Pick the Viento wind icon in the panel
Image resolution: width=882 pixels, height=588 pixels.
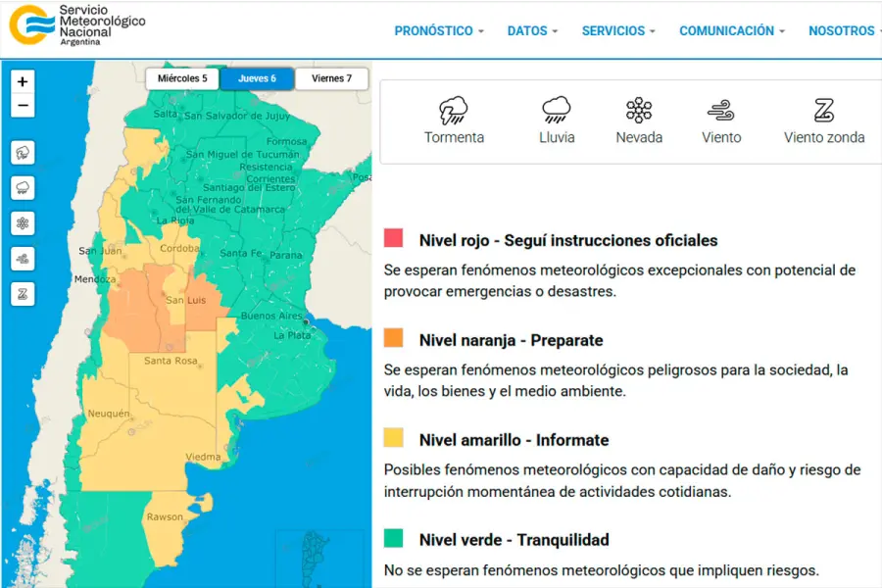pyautogui.click(x=721, y=110)
